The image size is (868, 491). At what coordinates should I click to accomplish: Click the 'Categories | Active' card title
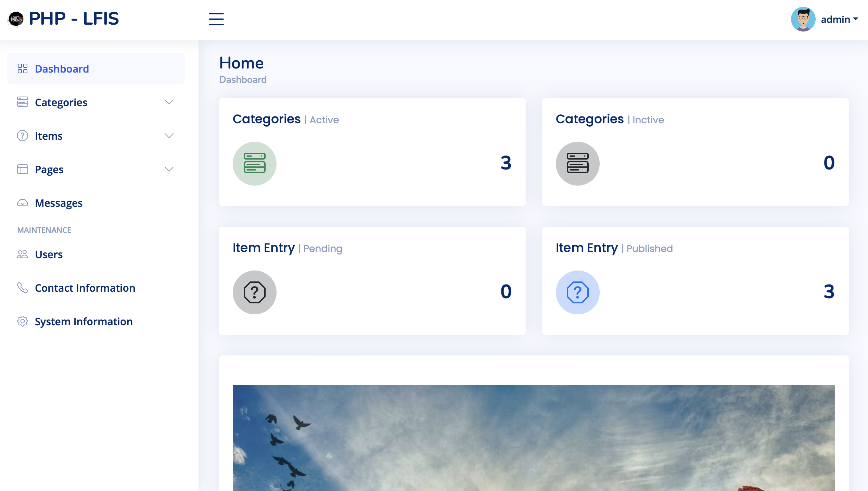[286, 119]
